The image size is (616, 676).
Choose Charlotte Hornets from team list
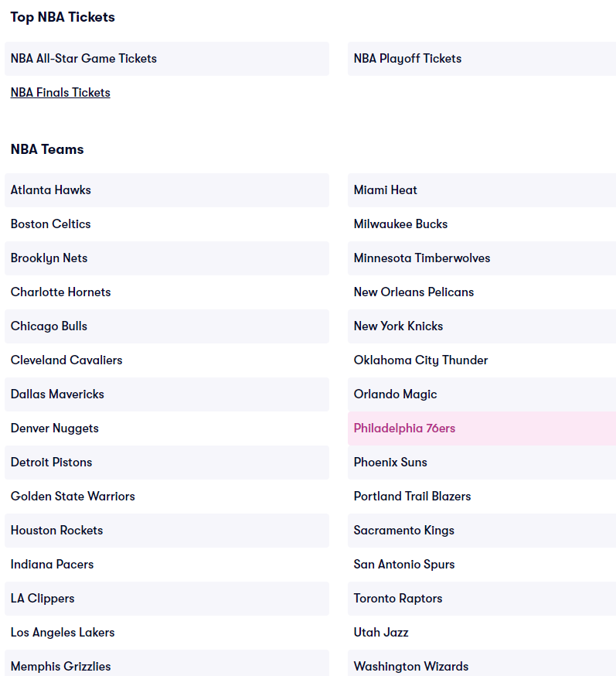click(x=167, y=292)
